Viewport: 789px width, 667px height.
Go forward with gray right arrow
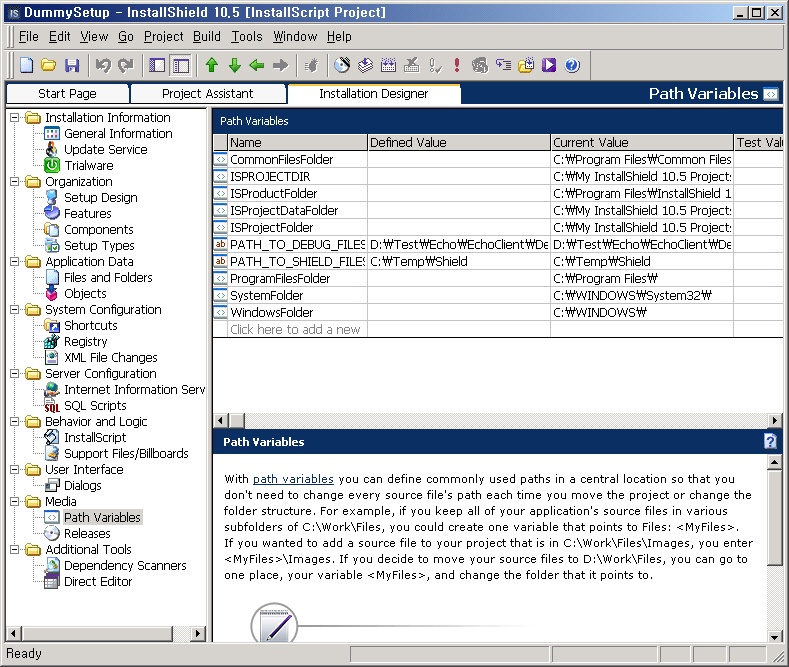point(280,65)
